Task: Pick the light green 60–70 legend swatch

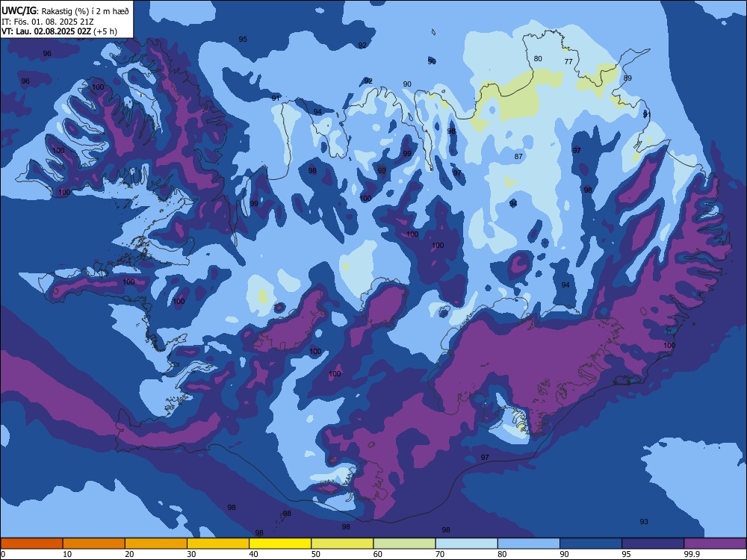Action: 404,544
